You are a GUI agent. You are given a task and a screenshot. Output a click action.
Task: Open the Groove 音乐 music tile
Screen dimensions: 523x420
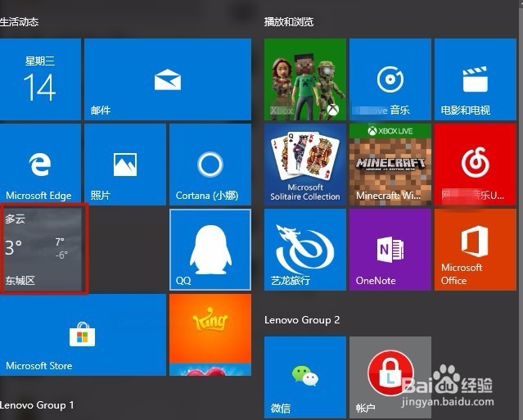390,79
